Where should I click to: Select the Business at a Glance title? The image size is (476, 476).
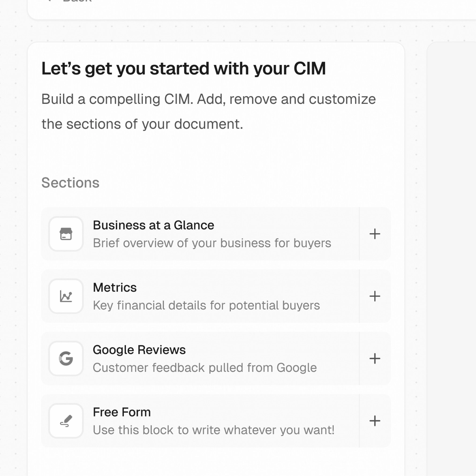click(x=154, y=225)
